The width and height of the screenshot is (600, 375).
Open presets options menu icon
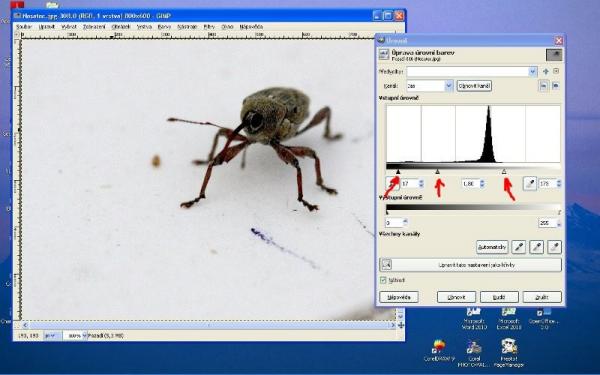click(x=556, y=72)
